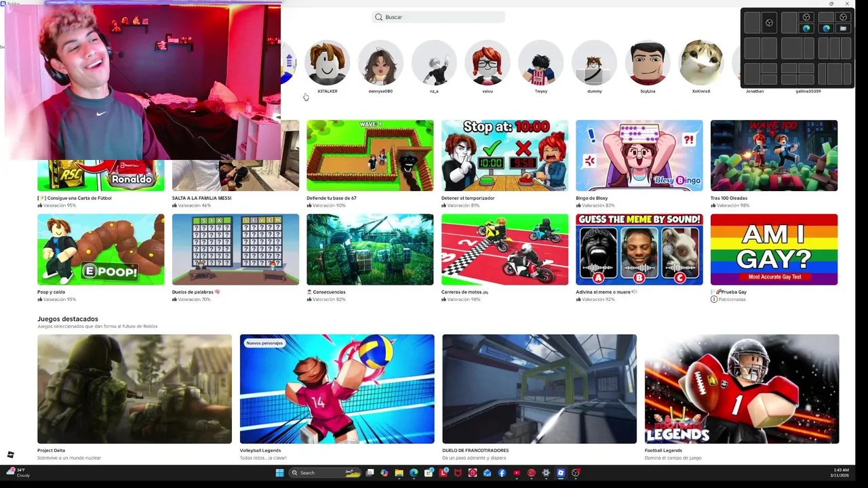The image size is (868, 488).
Task: Click Sobrevive a un mundo nuclear text
Action: [x=69, y=457]
